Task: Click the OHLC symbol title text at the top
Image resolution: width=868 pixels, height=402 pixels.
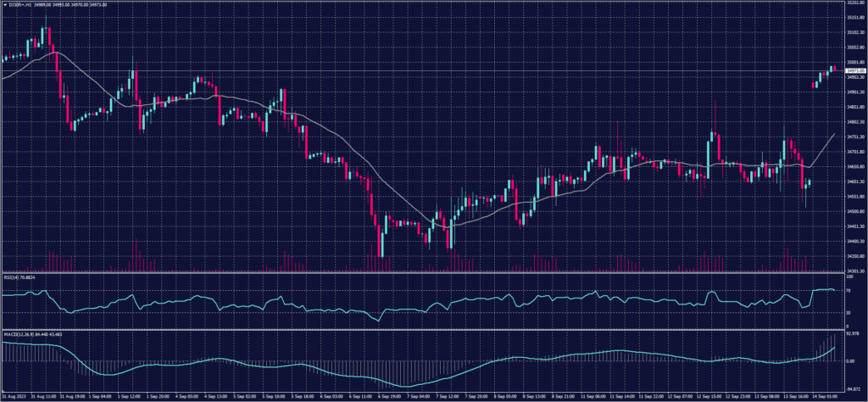Action: [x=59, y=5]
